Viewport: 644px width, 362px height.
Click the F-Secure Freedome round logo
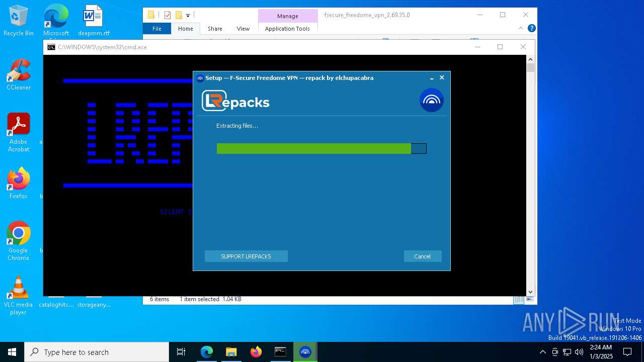click(x=432, y=100)
